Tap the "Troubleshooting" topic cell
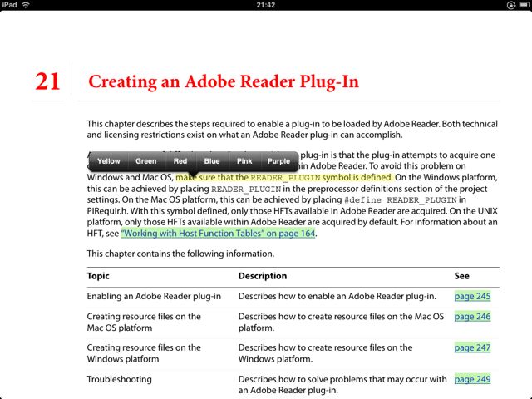The image size is (532, 399). point(119,379)
